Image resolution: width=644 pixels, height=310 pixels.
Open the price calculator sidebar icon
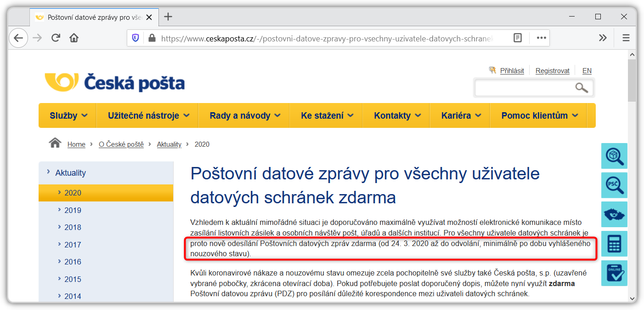(614, 244)
